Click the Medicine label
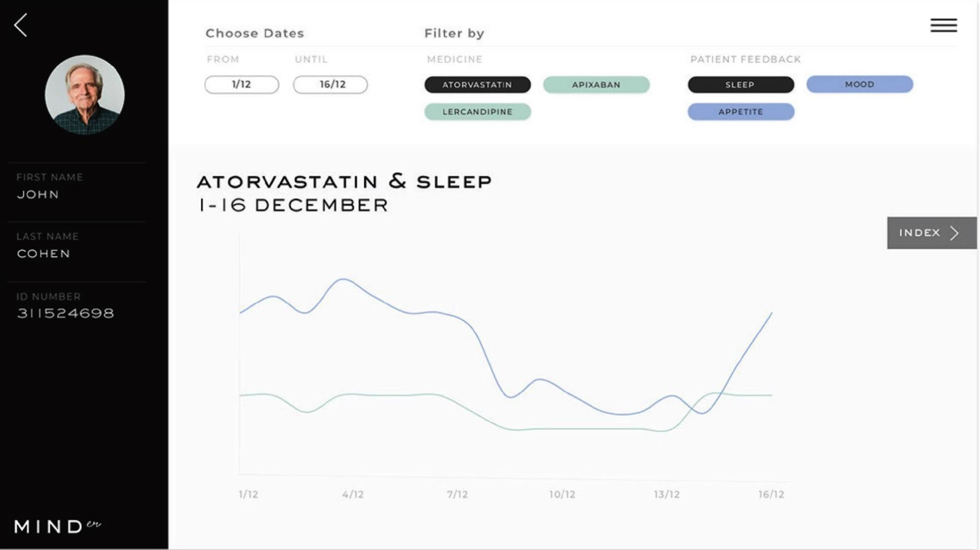The image size is (980, 550). click(x=454, y=59)
